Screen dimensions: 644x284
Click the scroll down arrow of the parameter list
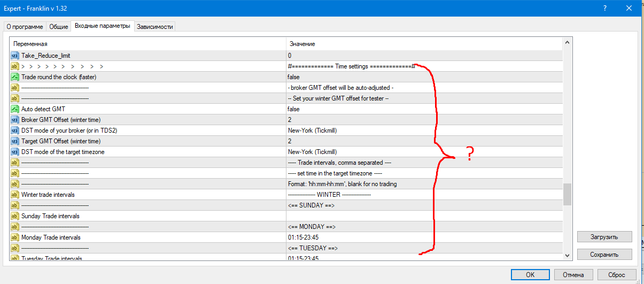pyautogui.click(x=567, y=255)
